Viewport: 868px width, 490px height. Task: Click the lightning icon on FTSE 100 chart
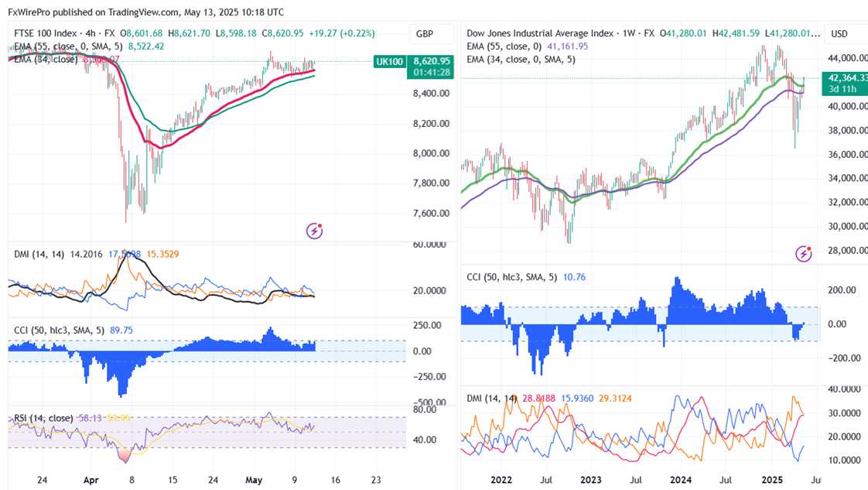point(314,231)
